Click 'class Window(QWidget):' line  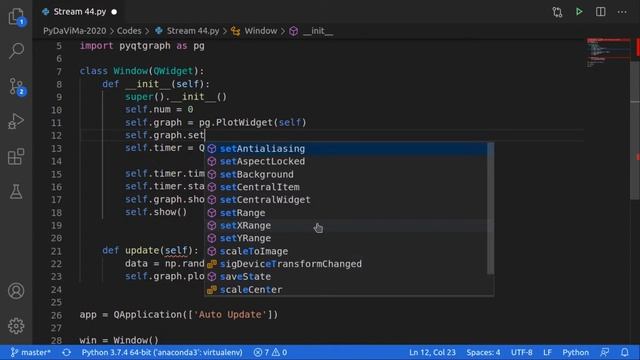142,71
